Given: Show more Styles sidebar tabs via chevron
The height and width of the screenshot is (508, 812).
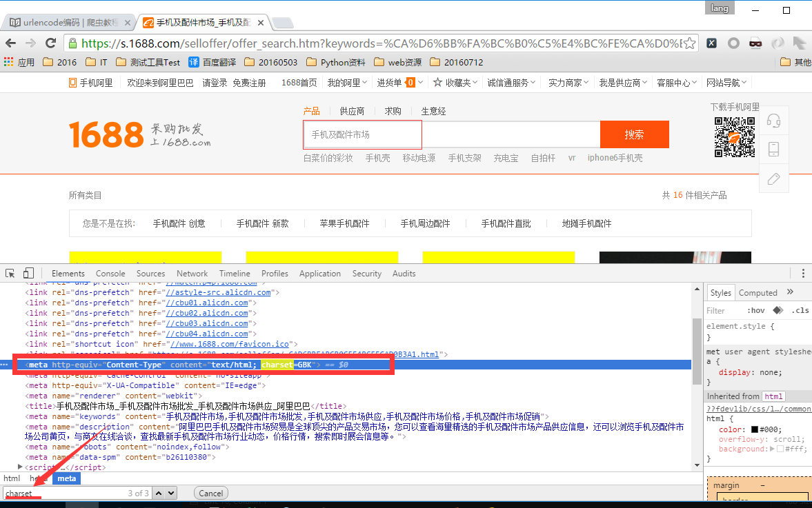Looking at the screenshot, I should [x=790, y=292].
